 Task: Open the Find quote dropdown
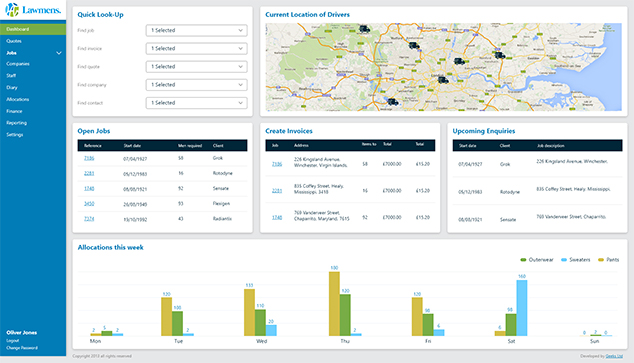tap(197, 67)
